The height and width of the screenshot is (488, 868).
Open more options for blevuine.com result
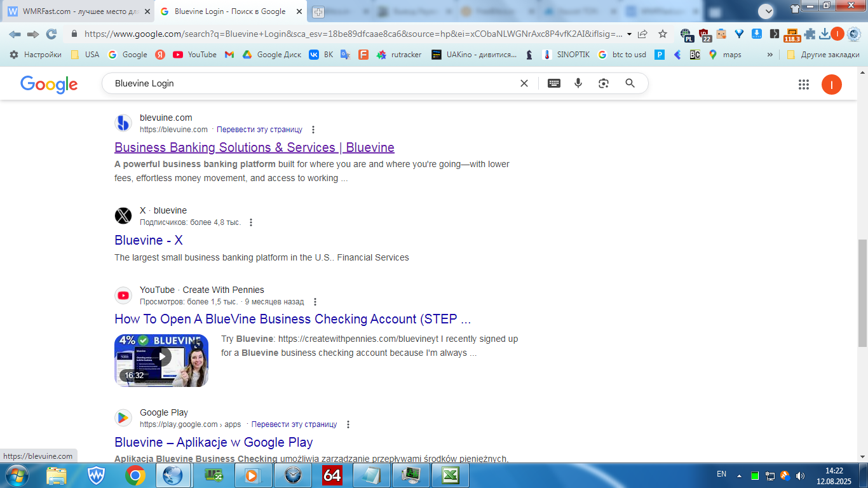click(313, 130)
